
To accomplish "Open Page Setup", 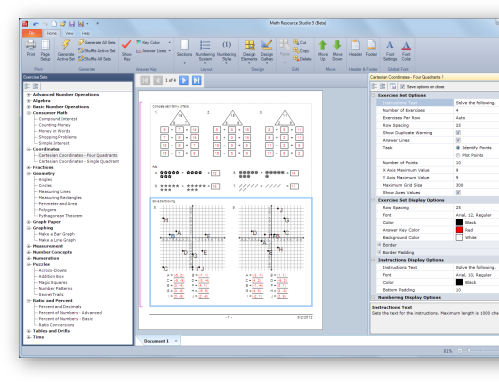I will [x=45, y=50].
